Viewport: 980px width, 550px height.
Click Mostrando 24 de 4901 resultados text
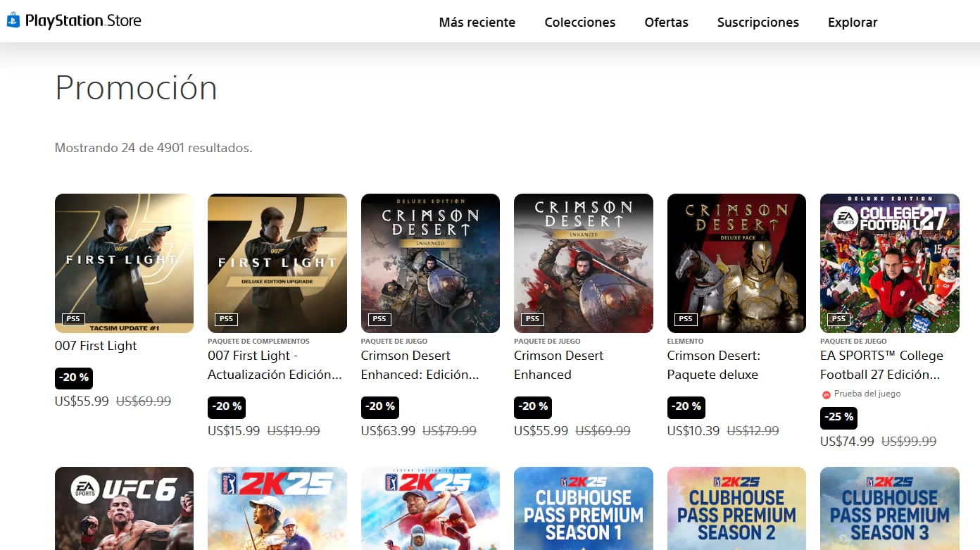tap(153, 148)
